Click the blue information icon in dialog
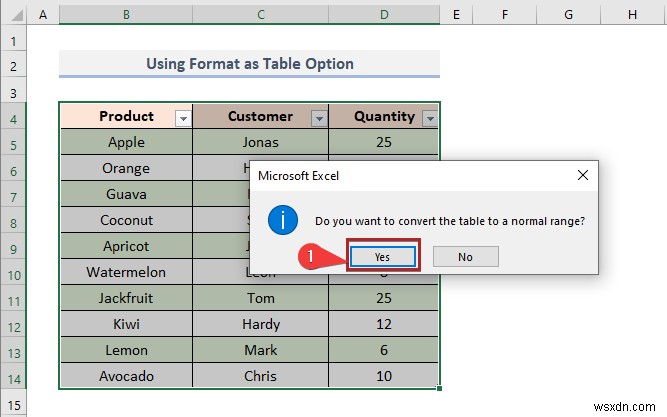This screenshot has width=667, height=417. (x=283, y=220)
